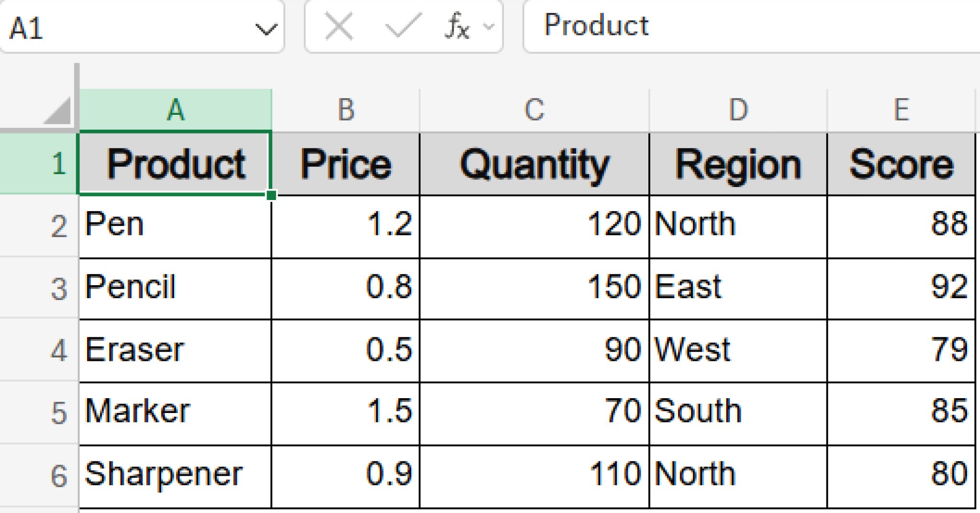The image size is (980, 513).
Task: Expand the Name Box dropdown arrow
Action: coord(266,29)
